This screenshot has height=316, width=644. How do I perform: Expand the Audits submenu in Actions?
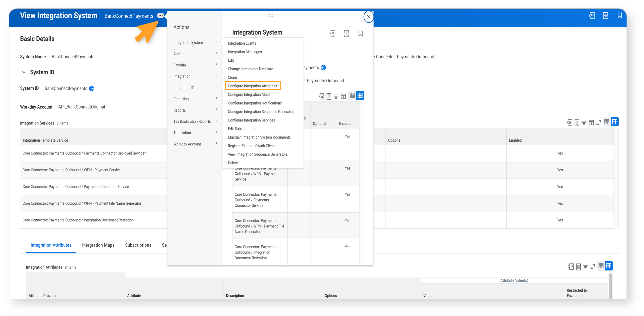195,54
